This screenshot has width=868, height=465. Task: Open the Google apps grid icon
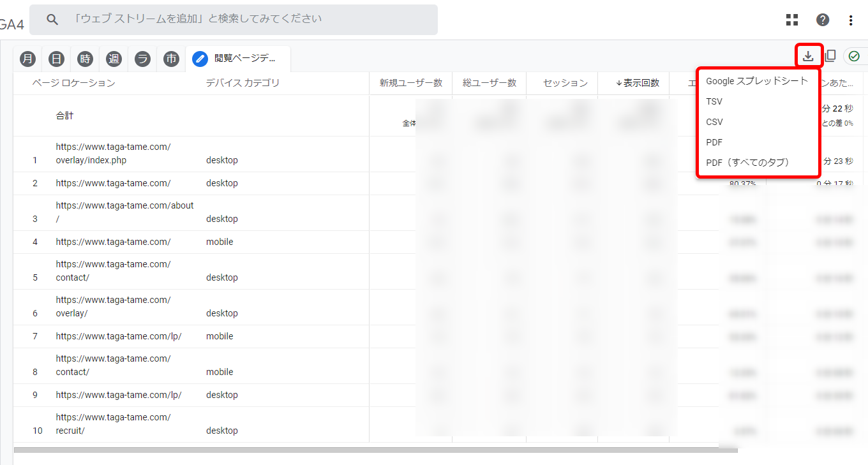pyautogui.click(x=792, y=20)
